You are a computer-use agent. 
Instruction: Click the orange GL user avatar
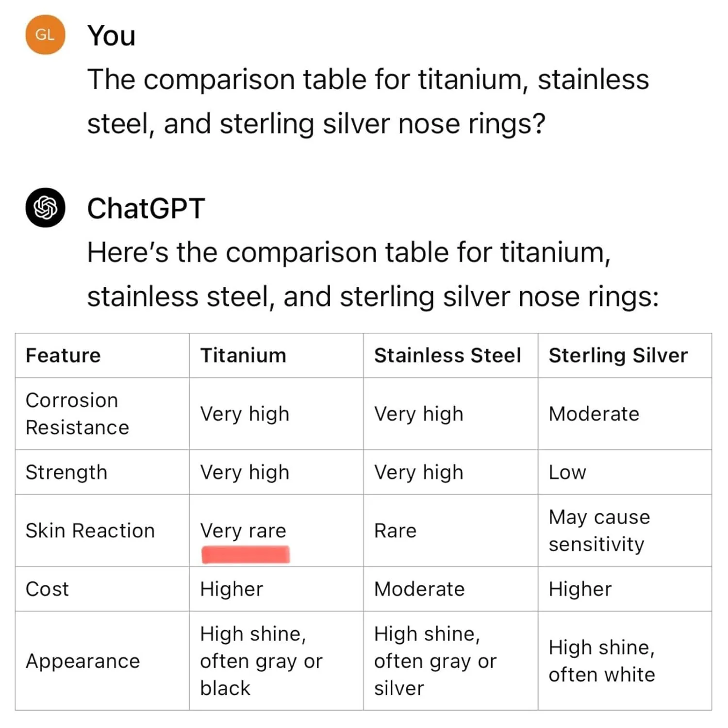45,35
